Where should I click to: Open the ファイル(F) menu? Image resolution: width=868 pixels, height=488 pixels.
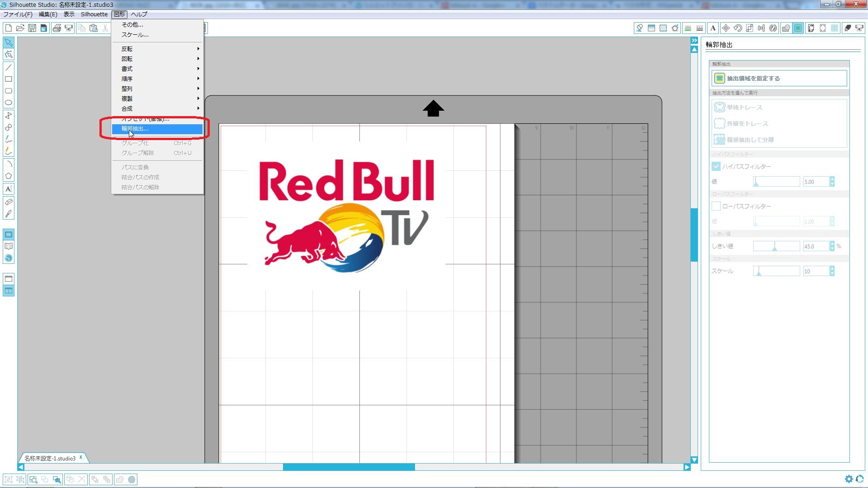[18, 14]
